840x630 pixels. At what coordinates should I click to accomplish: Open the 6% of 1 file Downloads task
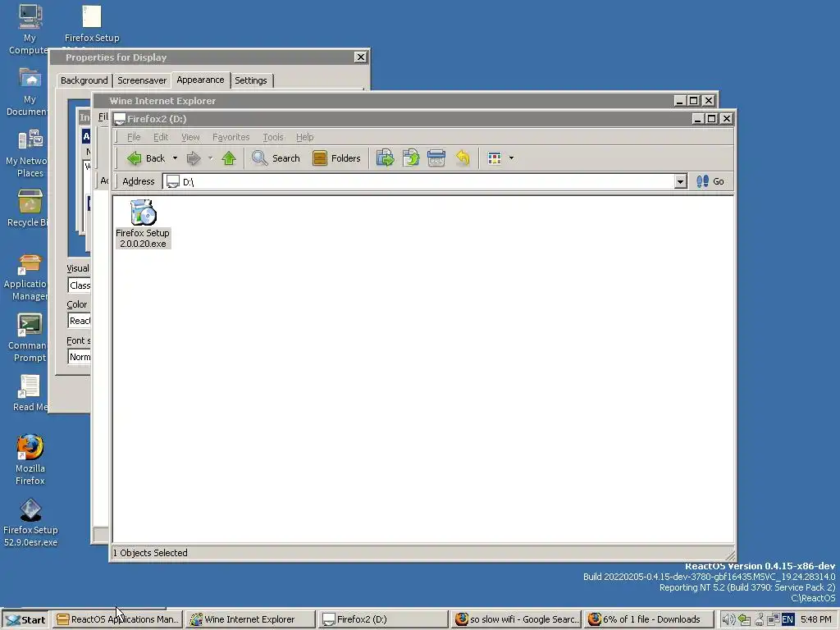click(x=648, y=619)
